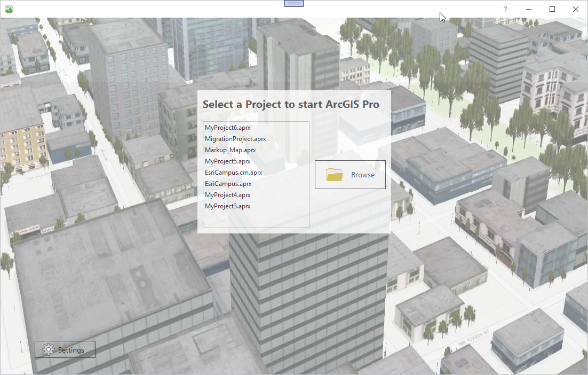This screenshot has width=588, height=375.
Task: Click the 'Select a Project' heading text
Action: [x=291, y=105]
